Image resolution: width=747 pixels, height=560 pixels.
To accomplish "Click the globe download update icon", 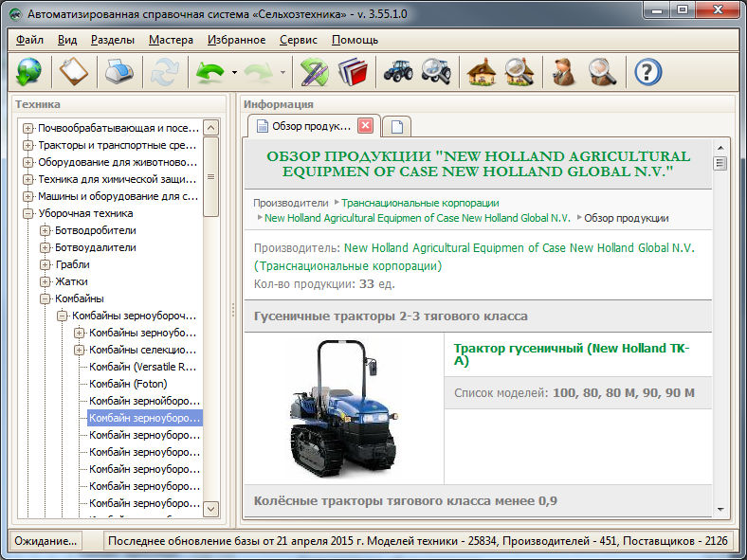I will pyautogui.click(x=28, y=72).
